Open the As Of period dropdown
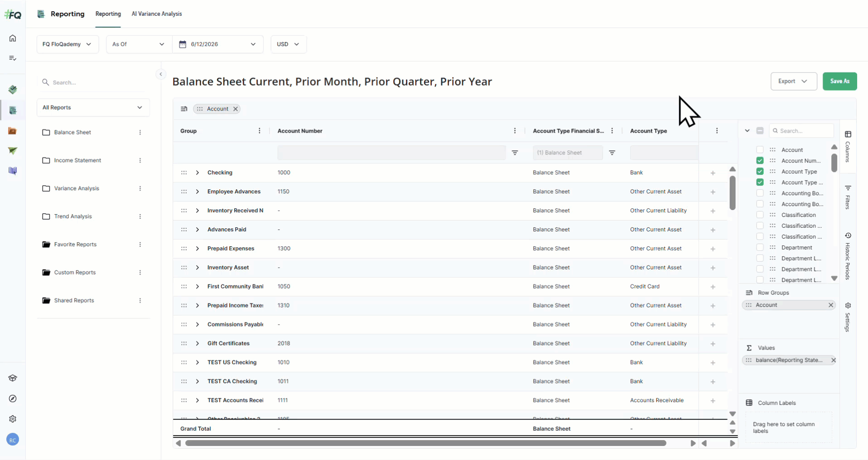 tap(139, 44)
